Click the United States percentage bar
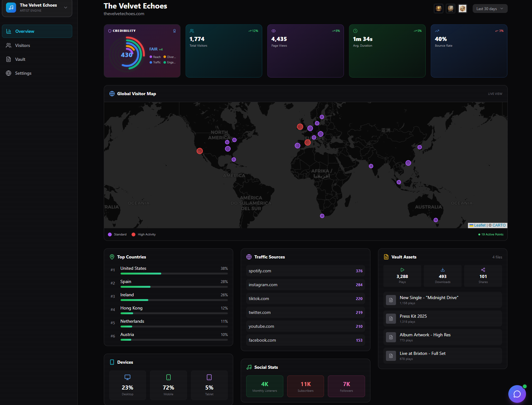The width and height of the screenshot is (532, 405). pos(174,274)
